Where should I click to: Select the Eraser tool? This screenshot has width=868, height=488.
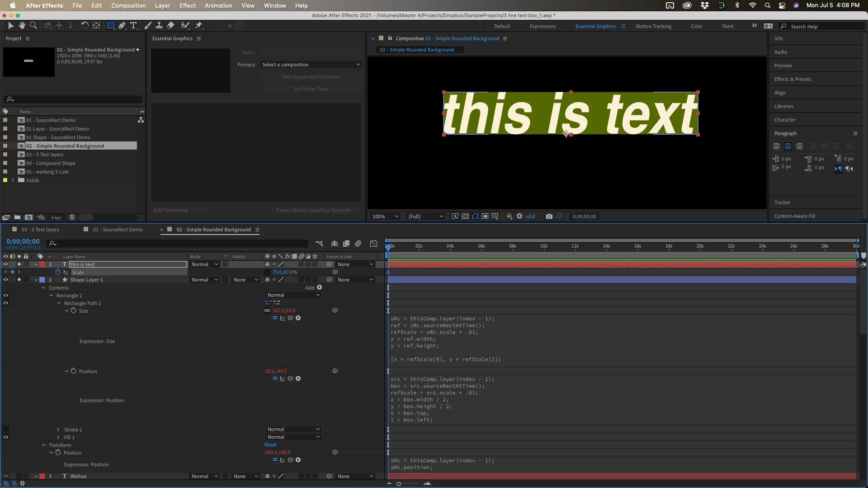click(x=170, y=26)
